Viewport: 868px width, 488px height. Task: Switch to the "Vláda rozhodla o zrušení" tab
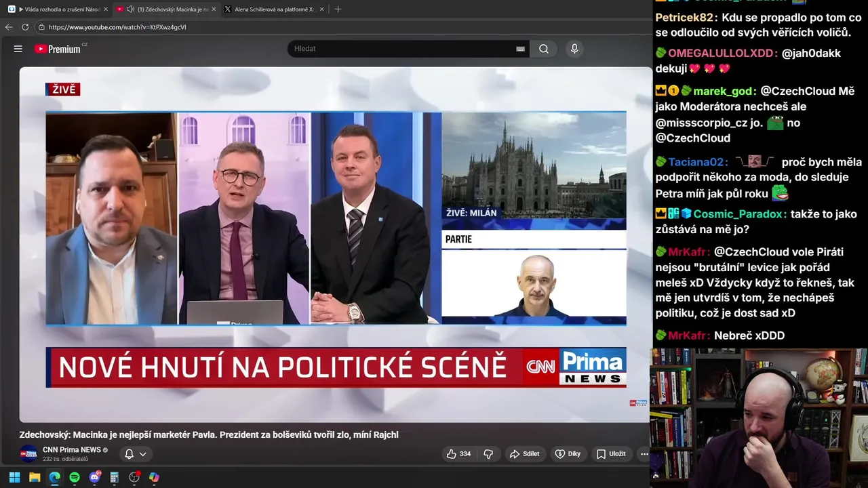(x=58, y=9)
